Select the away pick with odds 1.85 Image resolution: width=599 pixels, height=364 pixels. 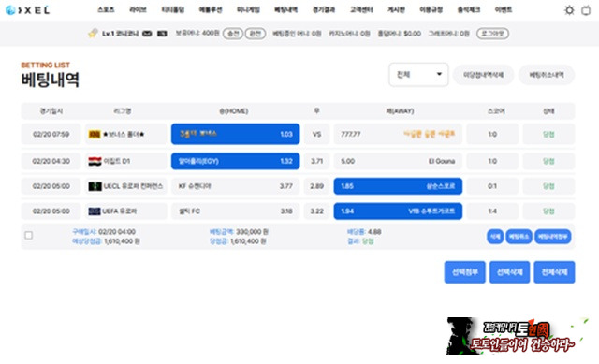398,186
